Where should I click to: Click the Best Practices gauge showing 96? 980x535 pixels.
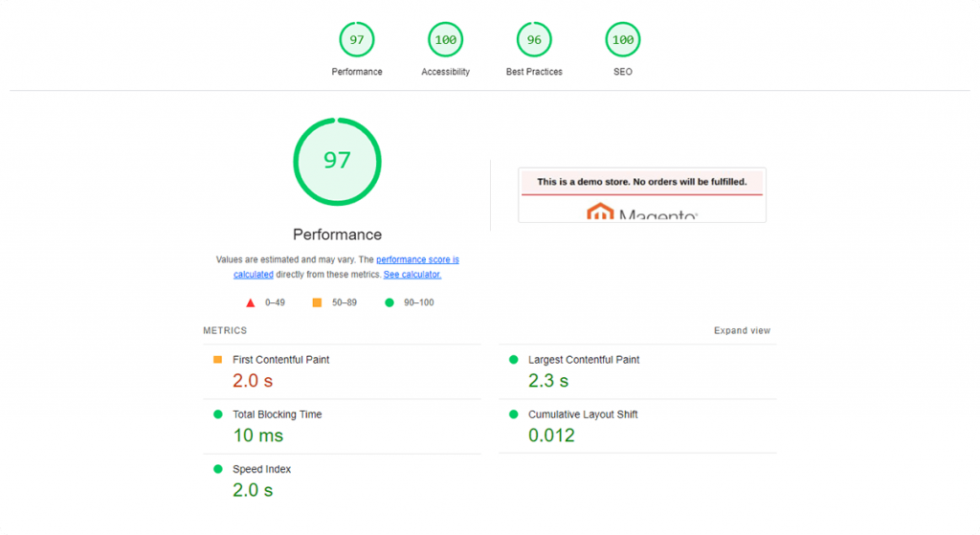pyautogui.click(x=534, y=39)
